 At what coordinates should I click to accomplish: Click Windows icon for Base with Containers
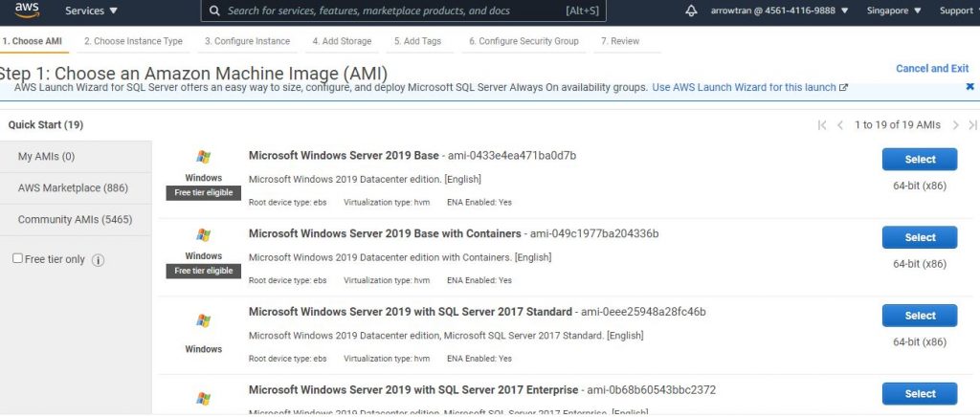[203, 235]
